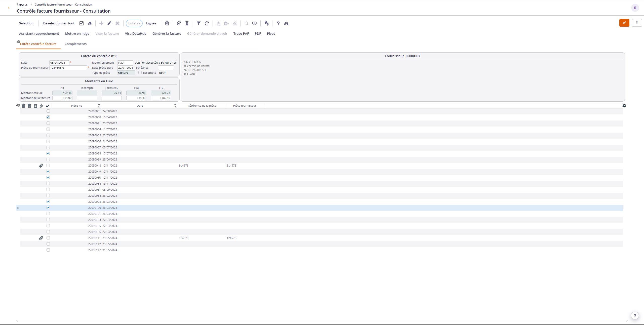Click the grid settings gear icon
Image resolution: width=644 pixels, height=325 pixels.
pos(624,106)
